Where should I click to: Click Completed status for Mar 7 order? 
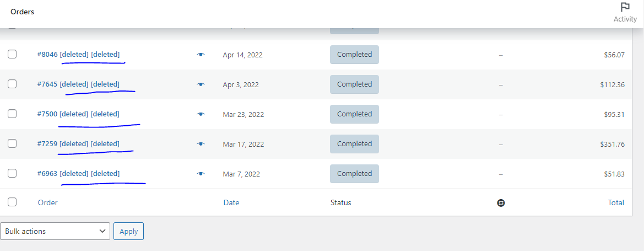pos(354,174)
